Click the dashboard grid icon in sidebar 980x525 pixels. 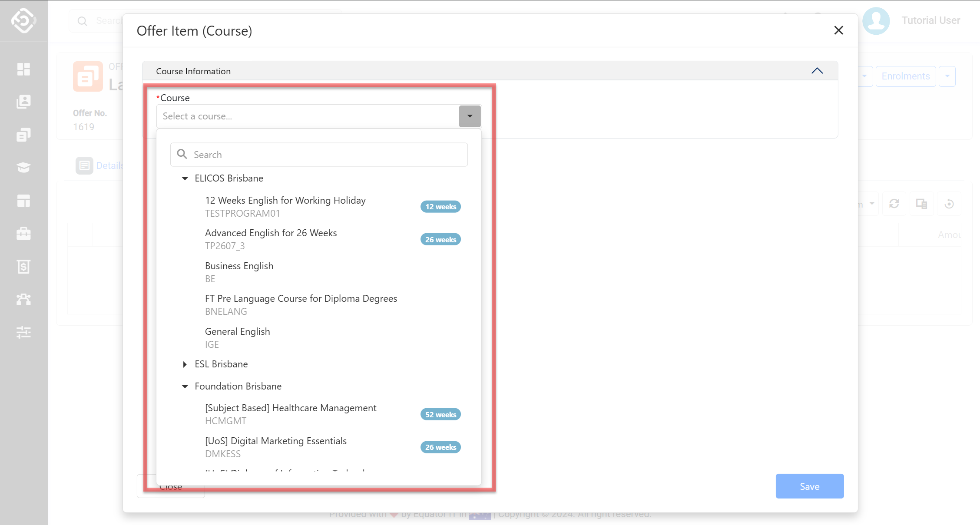coord(23,69)
